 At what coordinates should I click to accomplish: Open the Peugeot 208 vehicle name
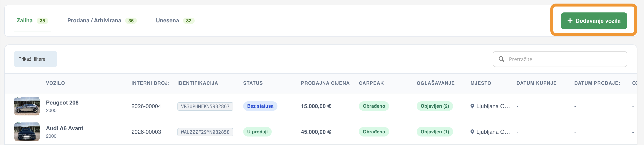pyautogui.click(x=62, y=103)
